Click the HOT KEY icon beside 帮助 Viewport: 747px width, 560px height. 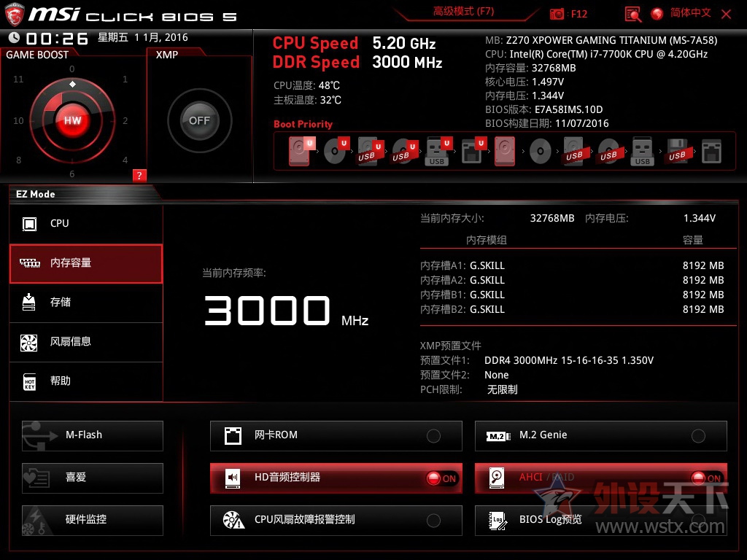pyautogui.click(x=29, y=381)
